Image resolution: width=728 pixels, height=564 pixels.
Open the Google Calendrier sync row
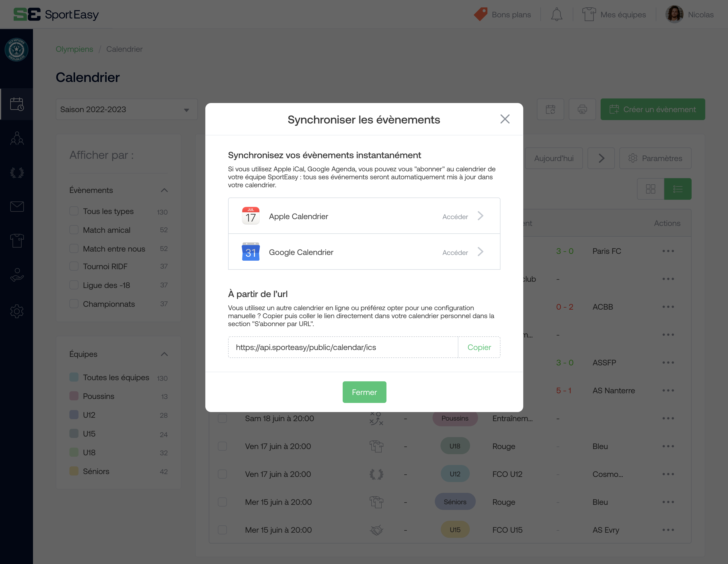364,252
